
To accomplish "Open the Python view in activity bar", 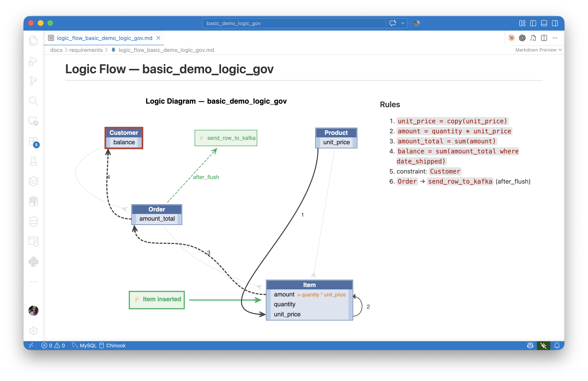I will pos(33,262).
